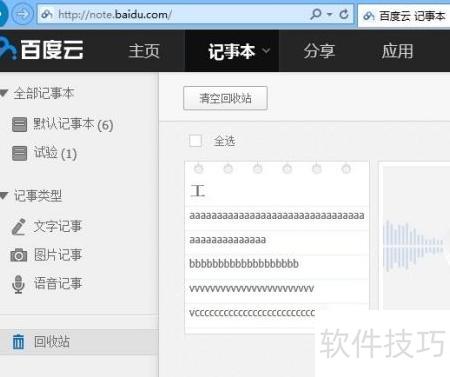Screen dimensions: 450x377
Task: Click the vccccccc line in note
Action: [252, 313]
